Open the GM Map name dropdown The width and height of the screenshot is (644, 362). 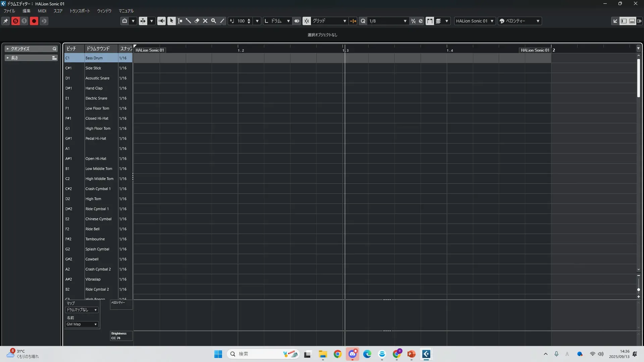tap(82, 324)
